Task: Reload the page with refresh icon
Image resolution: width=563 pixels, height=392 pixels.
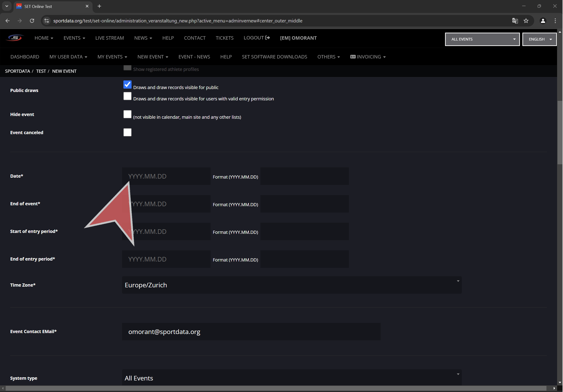Action: 32,21
